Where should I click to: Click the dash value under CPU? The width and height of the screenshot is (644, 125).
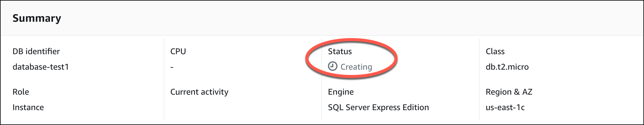pyautogui.click(x=172, y=67)
